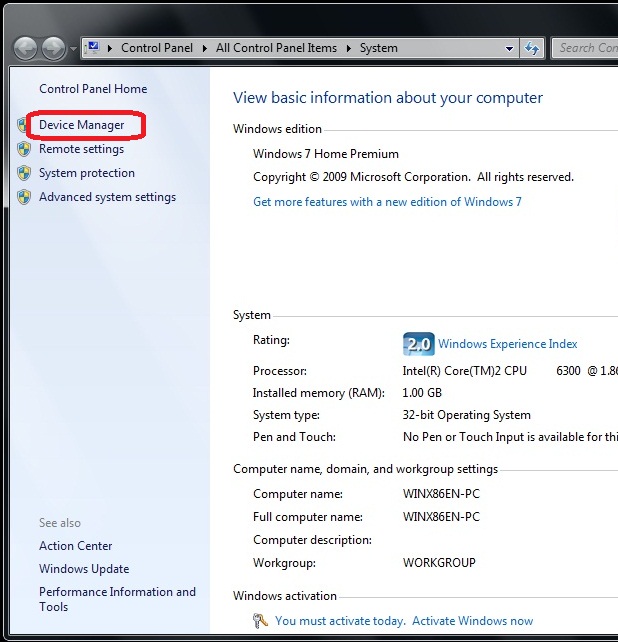Select All Control Panel Items breadcrumb
The image size is (618, 642).
point(276,48)
